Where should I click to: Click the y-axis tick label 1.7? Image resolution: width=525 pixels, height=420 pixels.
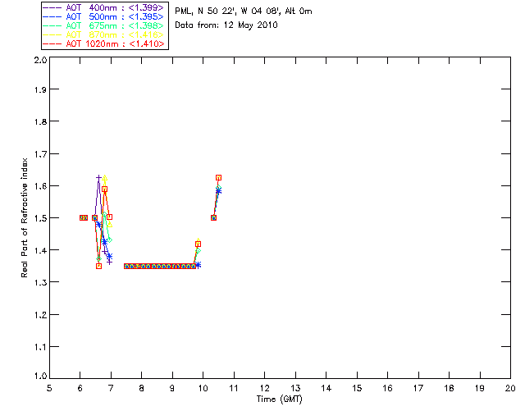(40, 154)
